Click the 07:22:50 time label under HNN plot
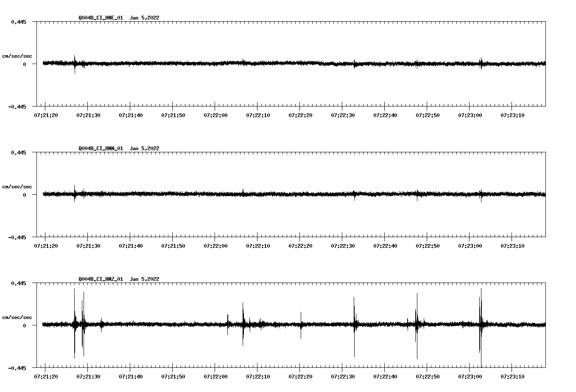Viewport: 576px width, 392px height. coord(428,246)
